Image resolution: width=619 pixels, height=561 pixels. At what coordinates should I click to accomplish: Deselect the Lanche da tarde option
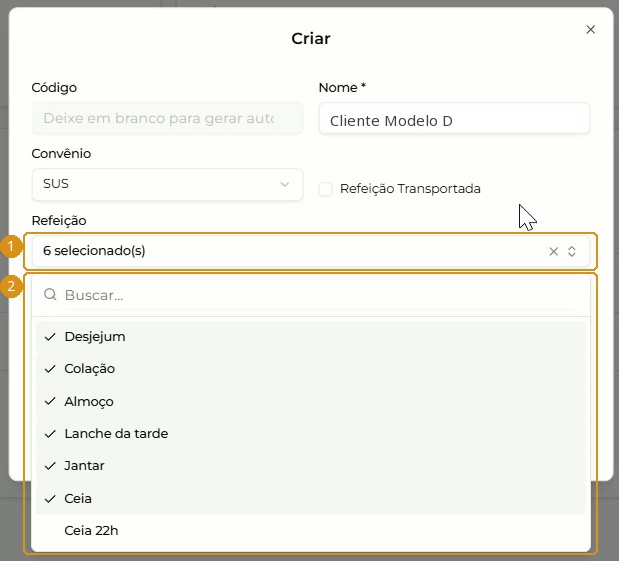click(x=311, y=433)
